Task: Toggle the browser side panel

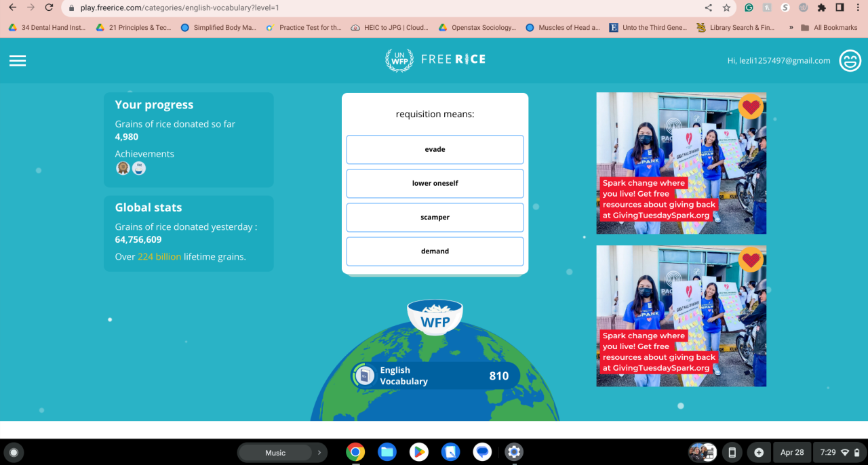Action: (840, 8)
